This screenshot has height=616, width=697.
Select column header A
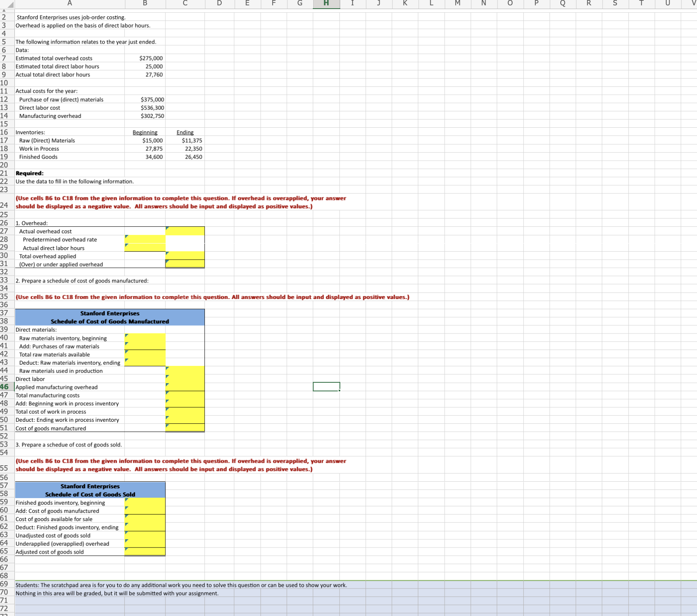(x=69, y=4)
